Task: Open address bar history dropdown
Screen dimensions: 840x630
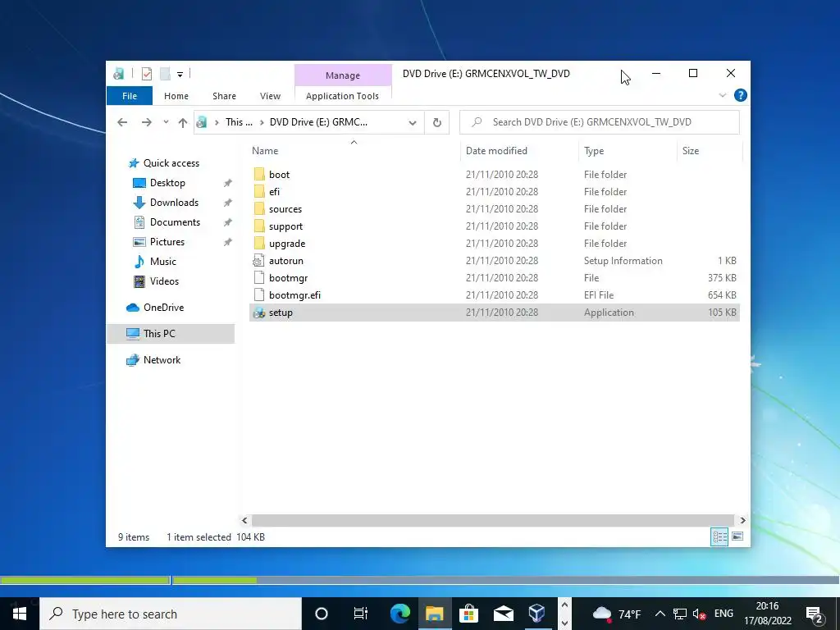Action: click(x=413, y=123)
